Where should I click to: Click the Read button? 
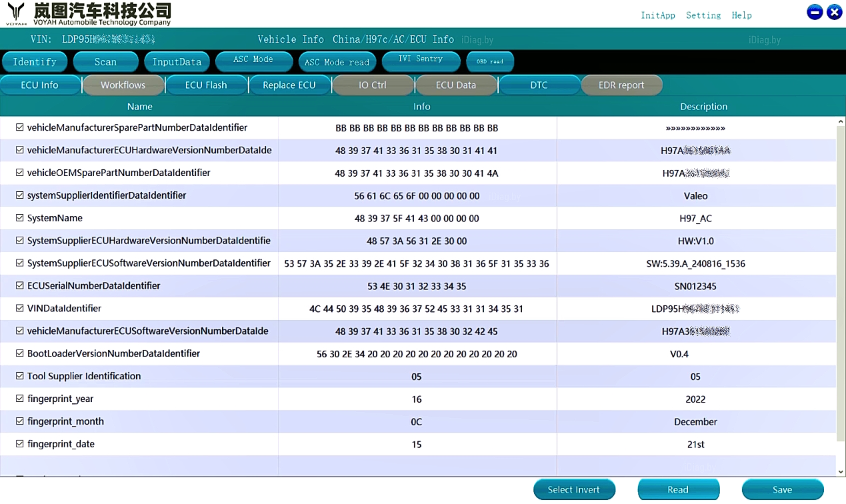click(x=678, y=489)
